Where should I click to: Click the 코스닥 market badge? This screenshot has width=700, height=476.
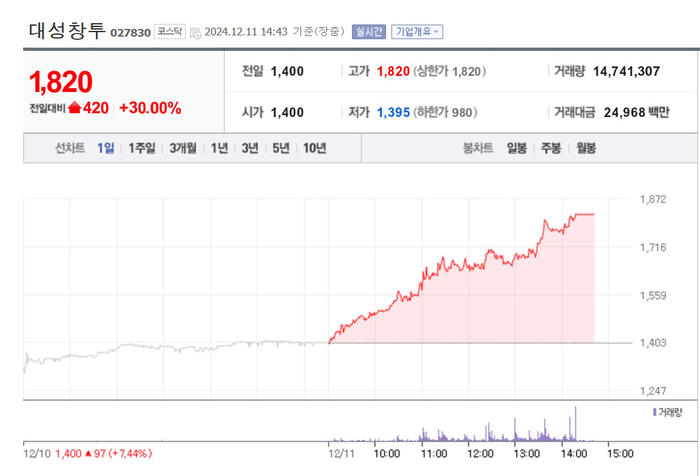(170, 31)
